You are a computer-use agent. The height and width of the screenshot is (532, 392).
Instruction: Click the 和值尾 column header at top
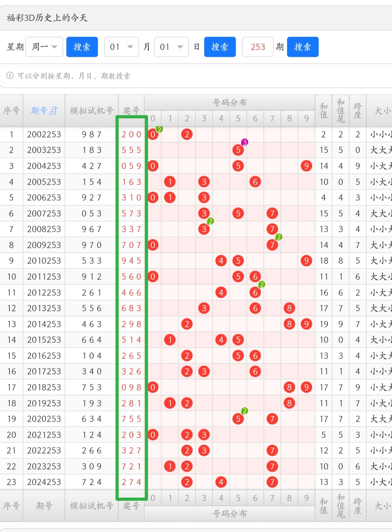point(340,111)
